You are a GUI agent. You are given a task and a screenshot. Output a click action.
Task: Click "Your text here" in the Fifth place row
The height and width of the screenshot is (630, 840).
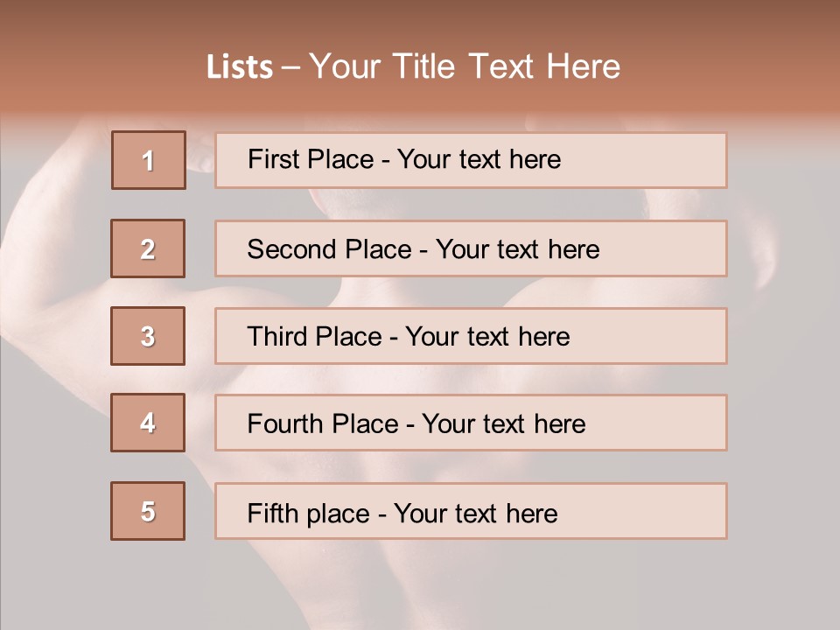pos(475,513)
